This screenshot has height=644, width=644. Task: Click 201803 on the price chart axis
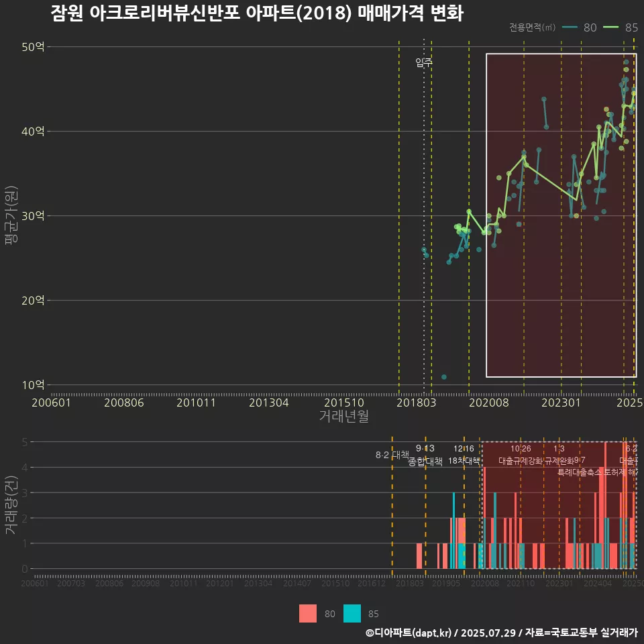click(x=416, y=402)
